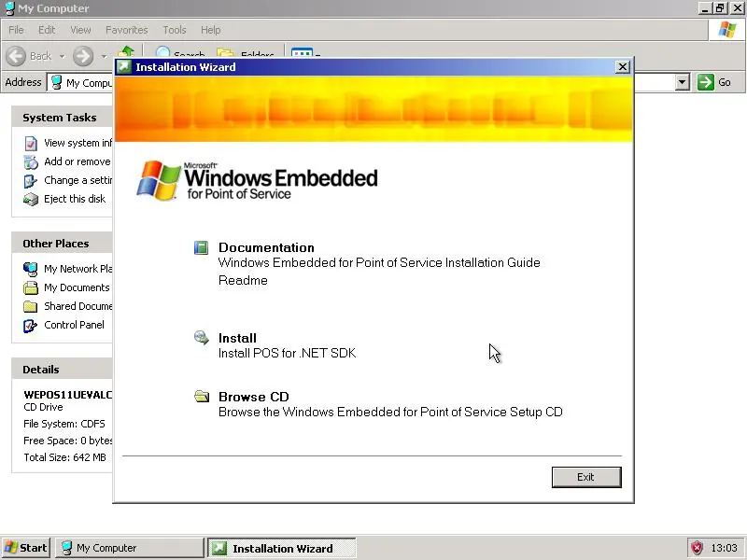
Task: Open the Edit menu in My Computer
Action: [47, 30]
